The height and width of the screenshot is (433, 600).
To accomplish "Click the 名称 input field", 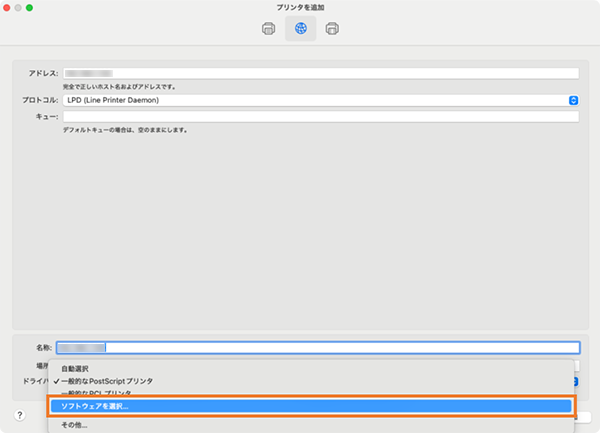I will [x=318, y=348].
